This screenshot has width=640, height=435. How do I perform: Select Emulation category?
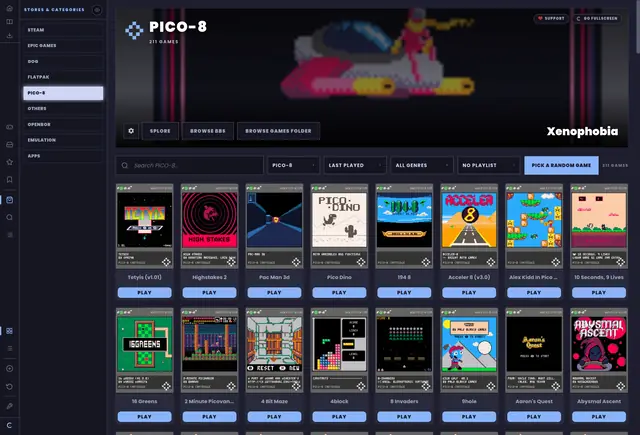click(63, 140)
